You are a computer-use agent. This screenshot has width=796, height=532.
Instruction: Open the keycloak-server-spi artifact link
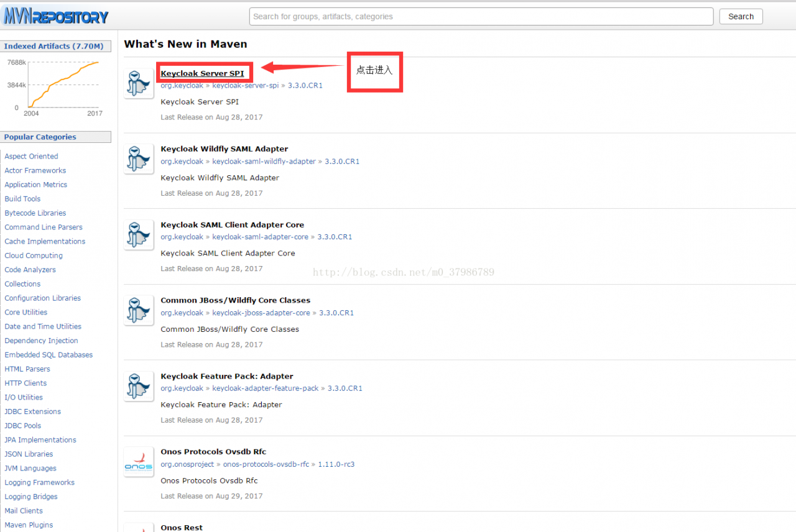(x=246, y=85)
